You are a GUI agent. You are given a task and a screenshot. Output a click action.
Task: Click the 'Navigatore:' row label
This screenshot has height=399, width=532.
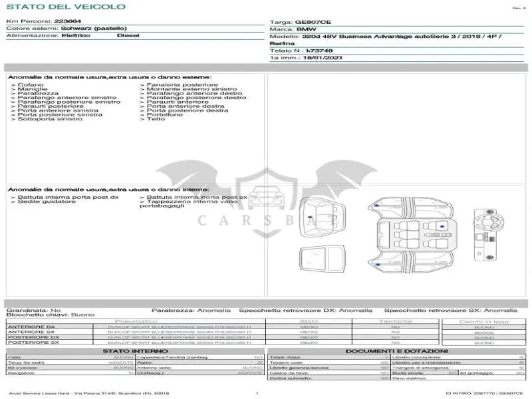click(x=21, y=373)
